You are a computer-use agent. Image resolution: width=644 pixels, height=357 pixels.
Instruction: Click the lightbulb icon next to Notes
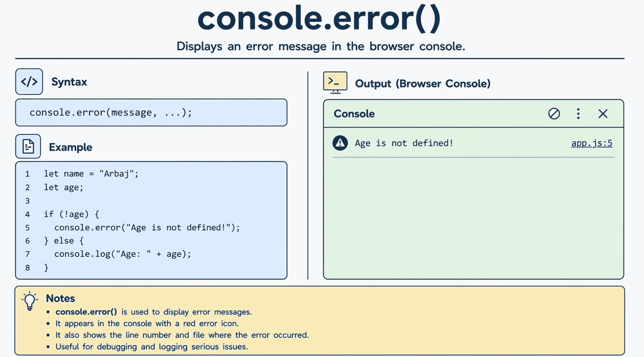point(29,301)
